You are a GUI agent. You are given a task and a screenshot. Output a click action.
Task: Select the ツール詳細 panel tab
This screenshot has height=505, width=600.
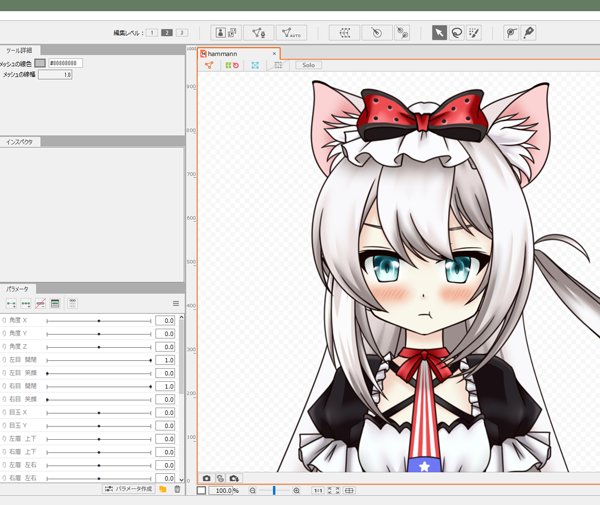[19, 50]
